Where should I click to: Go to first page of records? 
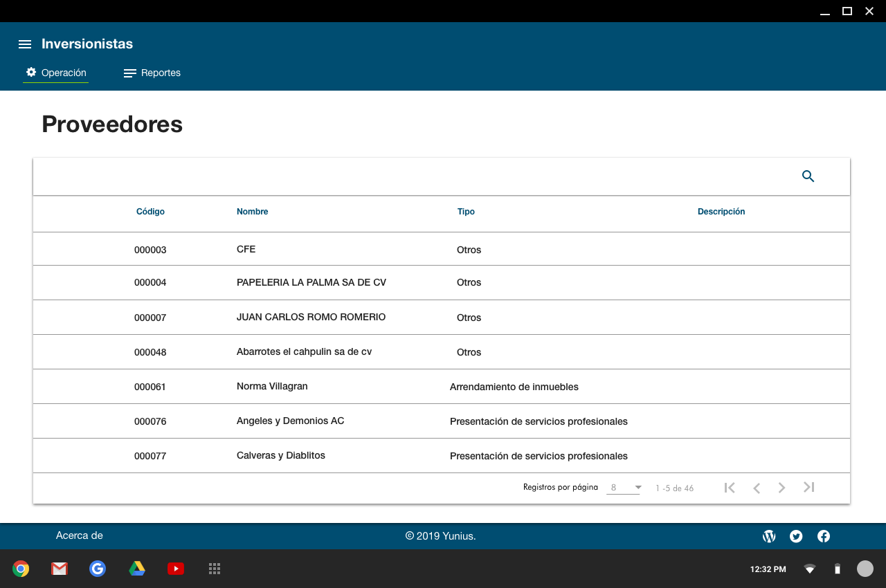pyautogui.click(x=730, y=488)
